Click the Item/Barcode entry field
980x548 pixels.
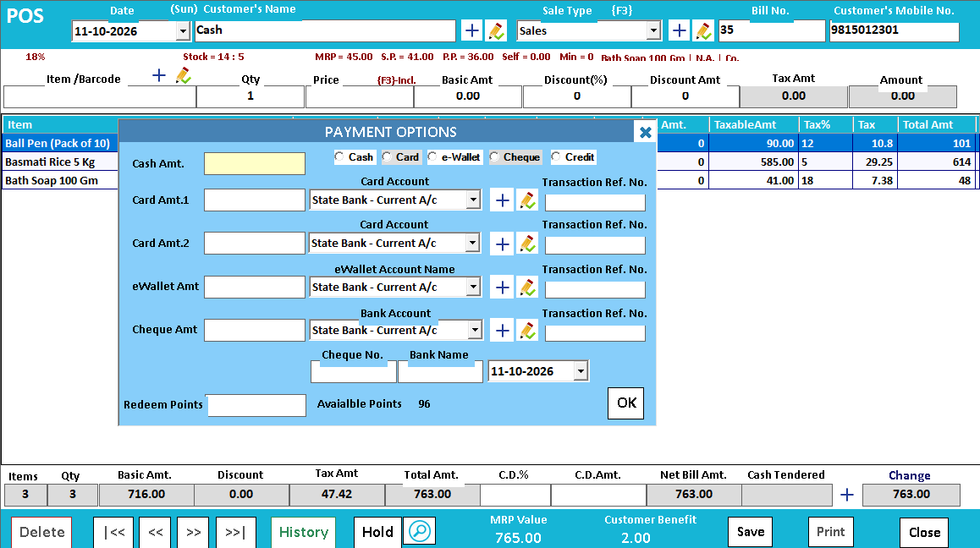[100, 97]
